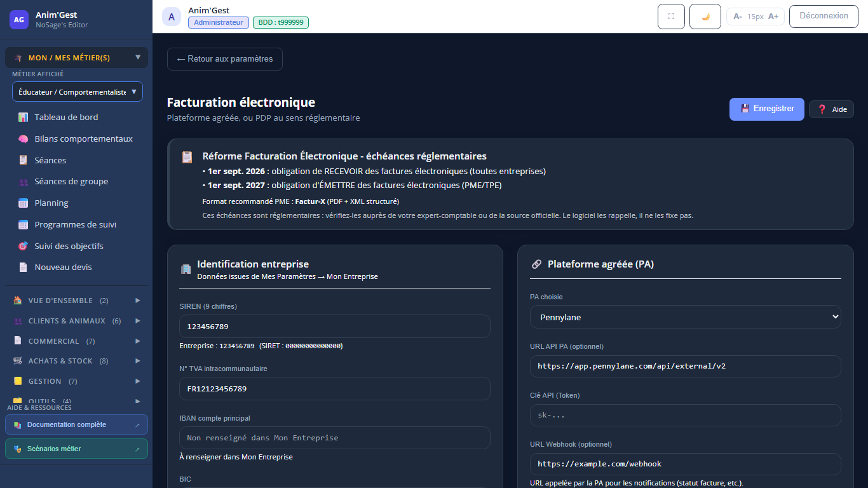Open Tableau de bord chart icon
Viewport: 868px width, 488px height.
coord(23,117)
